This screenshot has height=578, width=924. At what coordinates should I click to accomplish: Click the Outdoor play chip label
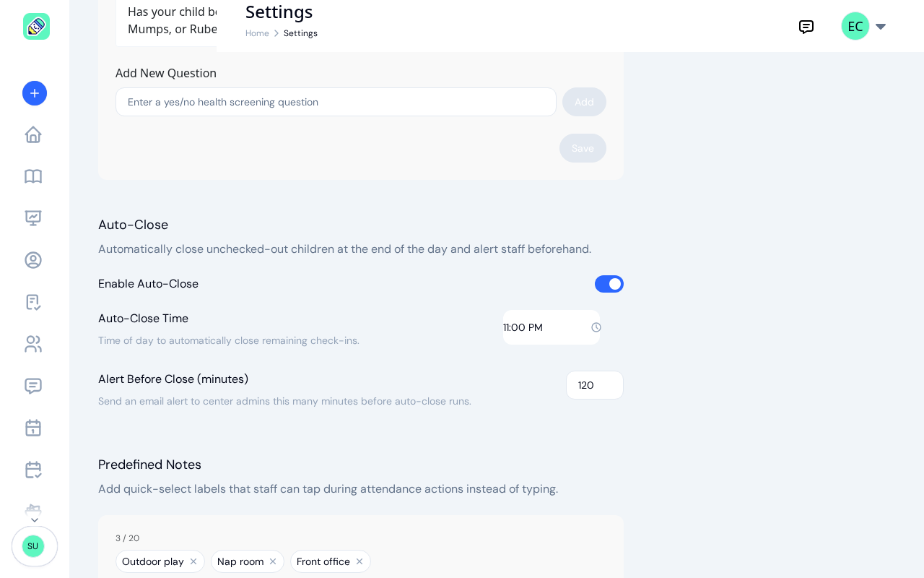click(152, 561)
